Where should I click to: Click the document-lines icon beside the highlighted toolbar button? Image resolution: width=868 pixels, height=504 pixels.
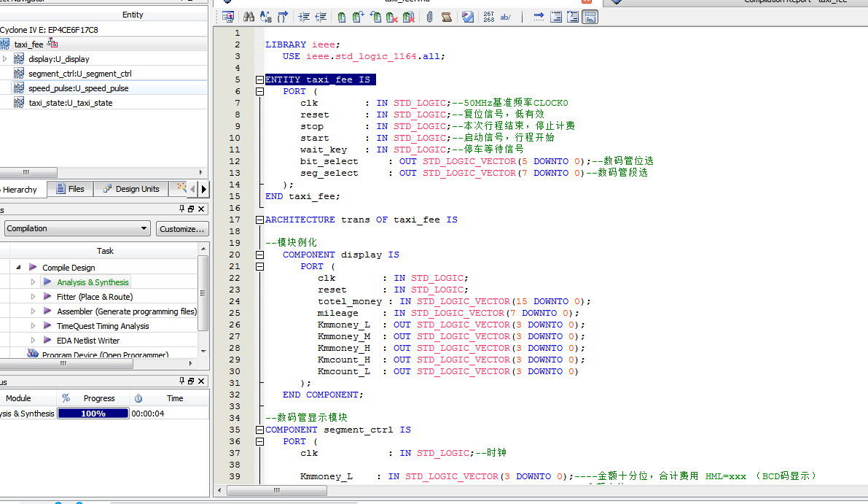click(573, 18)
